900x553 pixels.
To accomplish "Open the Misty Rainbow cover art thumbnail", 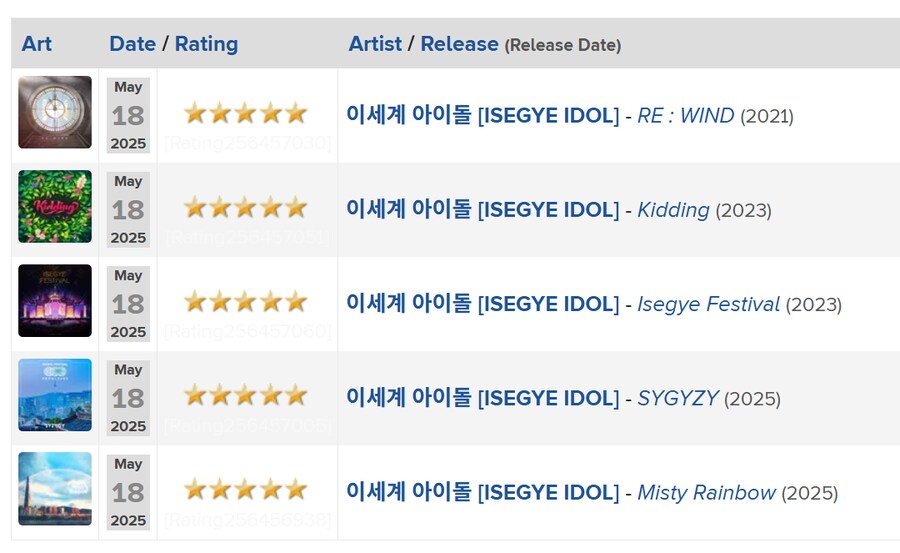I will pos(55,489).
